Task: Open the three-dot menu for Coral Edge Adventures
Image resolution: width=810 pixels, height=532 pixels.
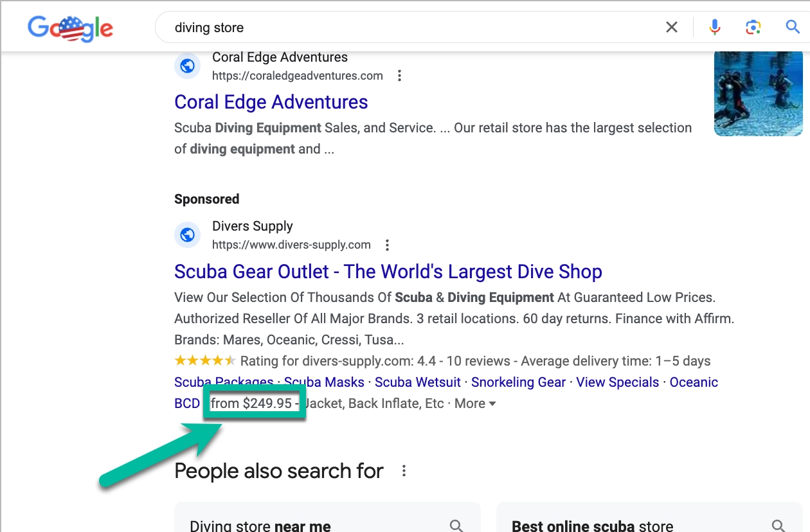Action: (399, 75)
